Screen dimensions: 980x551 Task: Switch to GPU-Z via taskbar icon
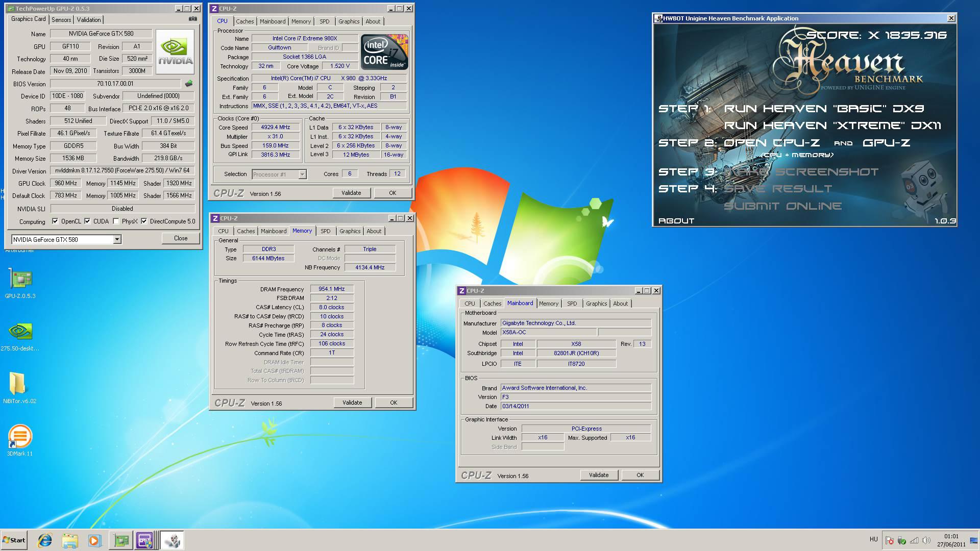coord(121,540)
